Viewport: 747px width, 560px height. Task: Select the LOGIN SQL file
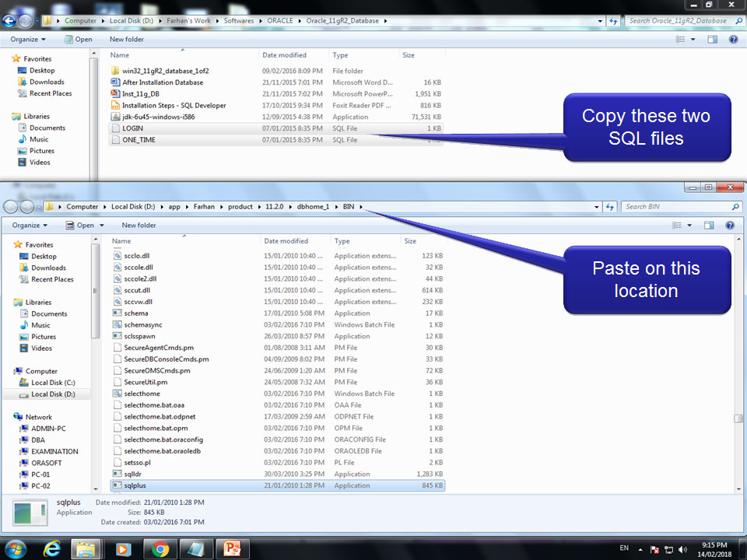click(x=275, y=128)
